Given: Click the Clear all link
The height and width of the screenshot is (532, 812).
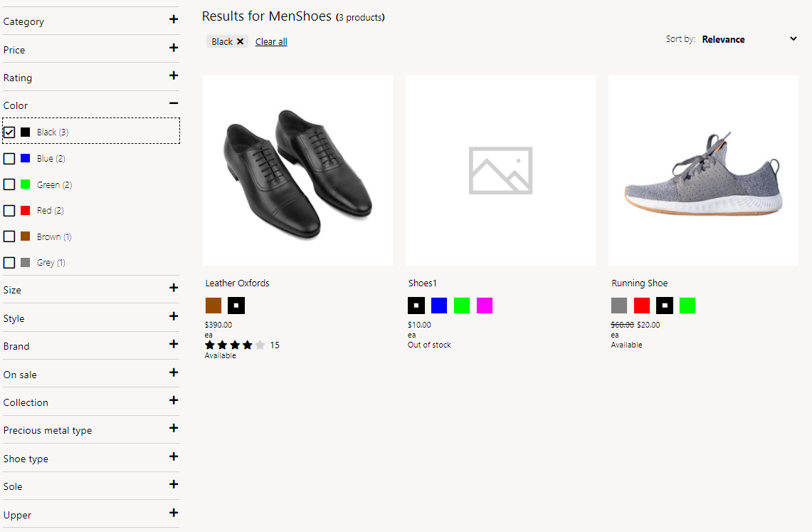Looking at the screenshot, I should 271,41.
